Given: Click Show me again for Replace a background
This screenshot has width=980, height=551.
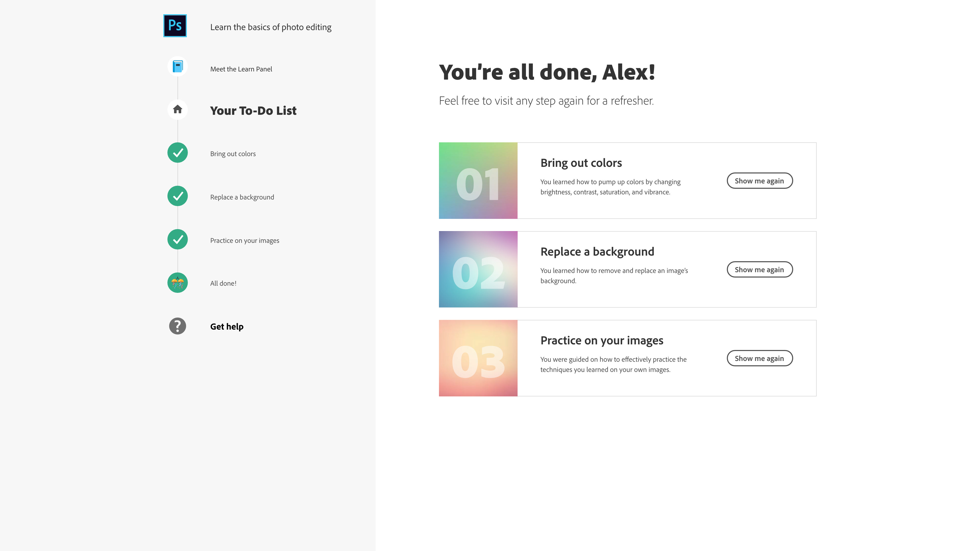Looking at the screenshot, I should tap(760, 270).
